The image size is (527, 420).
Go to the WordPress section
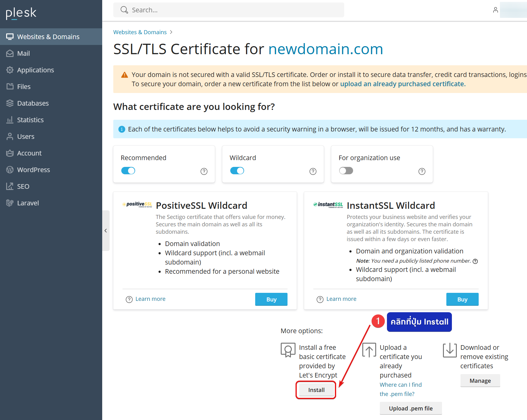[33, 170]
